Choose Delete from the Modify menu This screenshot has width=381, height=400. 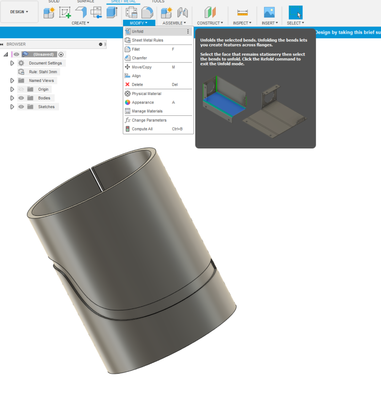click(x=158, y=85)
